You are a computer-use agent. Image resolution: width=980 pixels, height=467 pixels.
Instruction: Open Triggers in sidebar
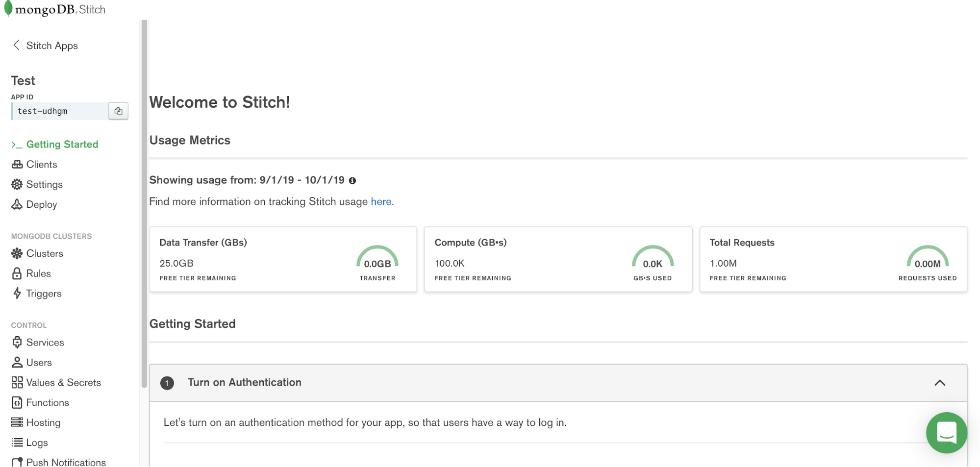tap(44, 294)
